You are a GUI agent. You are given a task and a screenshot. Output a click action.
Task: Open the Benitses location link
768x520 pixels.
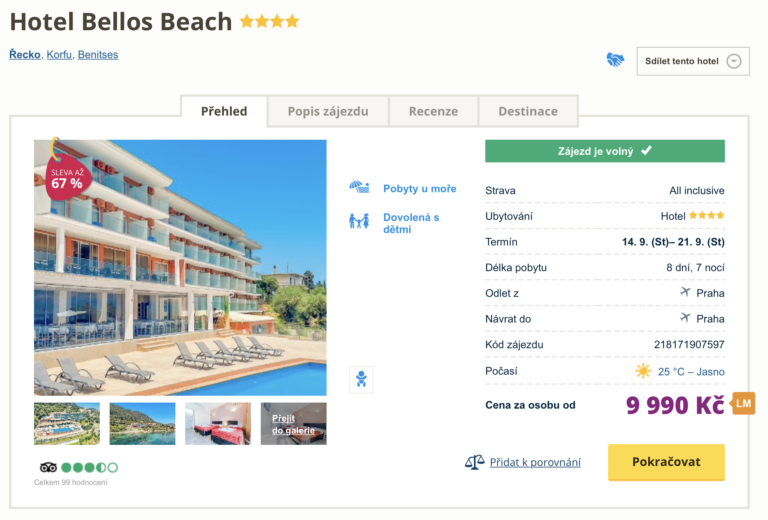point(98,54)
